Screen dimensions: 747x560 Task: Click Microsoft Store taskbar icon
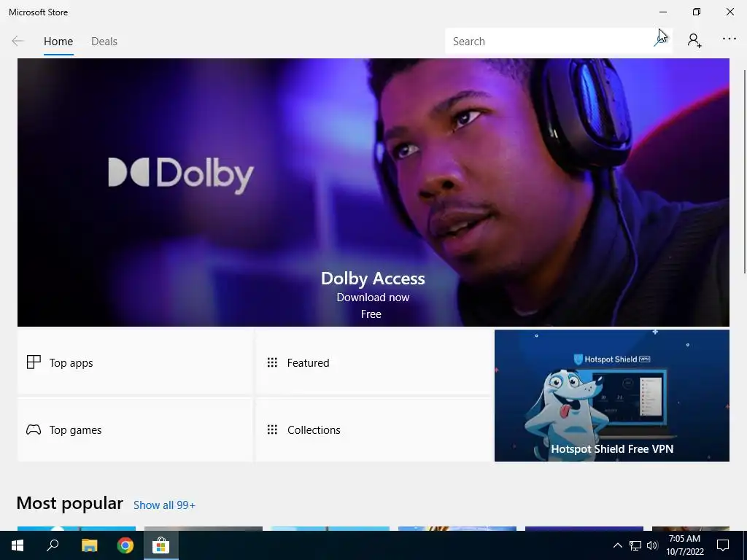tap(161, 545)
